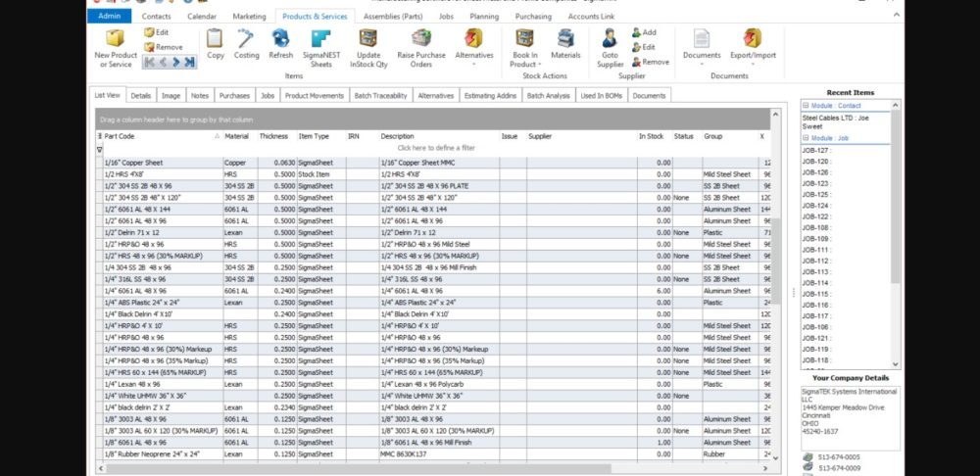Sort by the Part Code column header
980x476 pixels.
[157, 136]
